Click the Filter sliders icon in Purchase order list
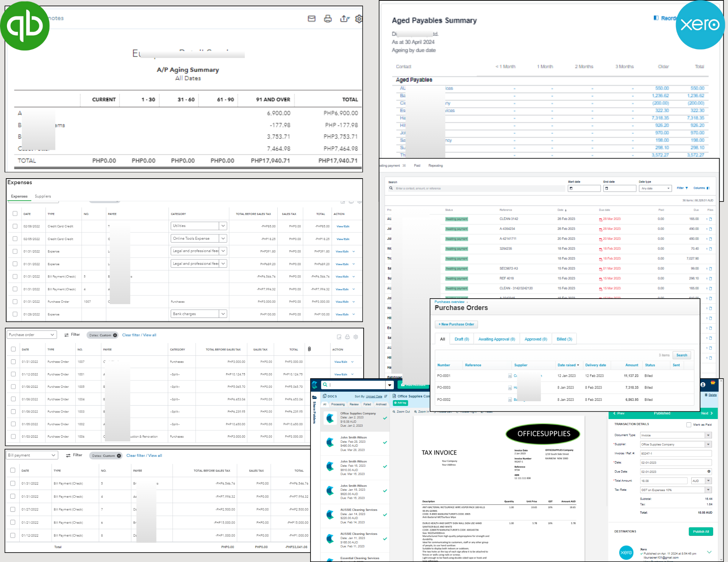The width and height of the screenshot is (728, 562). coord(67,335)
